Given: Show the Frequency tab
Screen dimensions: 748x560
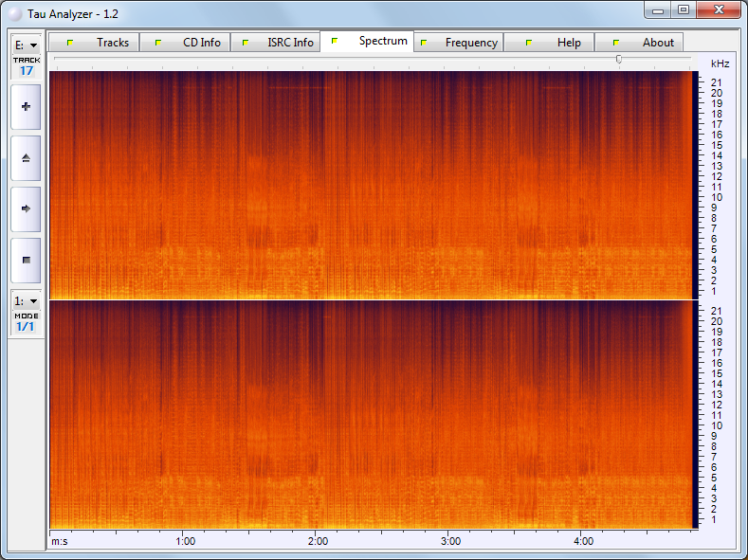Looking at the screenshot, I should [459, 43].
